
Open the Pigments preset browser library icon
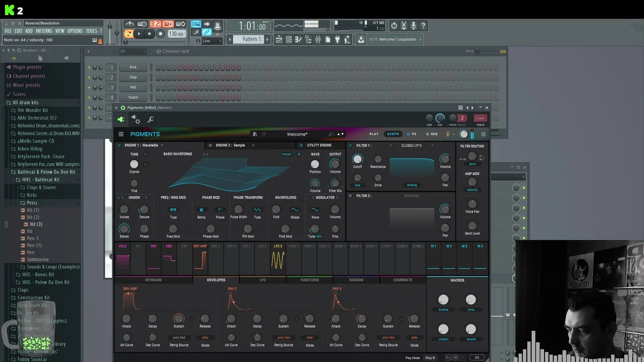[255, 134]
